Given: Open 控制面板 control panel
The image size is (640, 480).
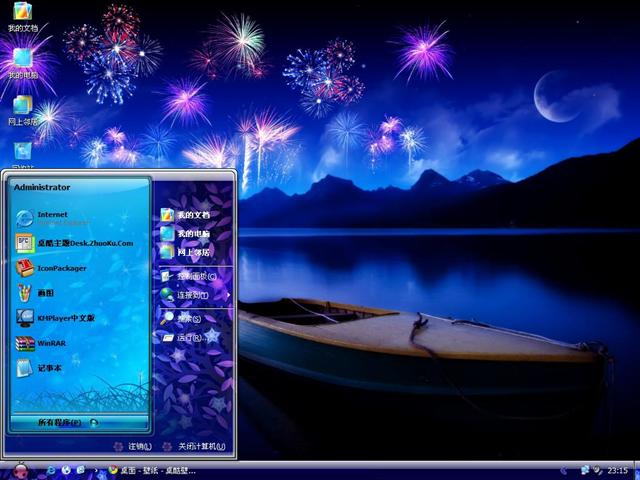Looking at the screenshot, I should tap(189, 276).
